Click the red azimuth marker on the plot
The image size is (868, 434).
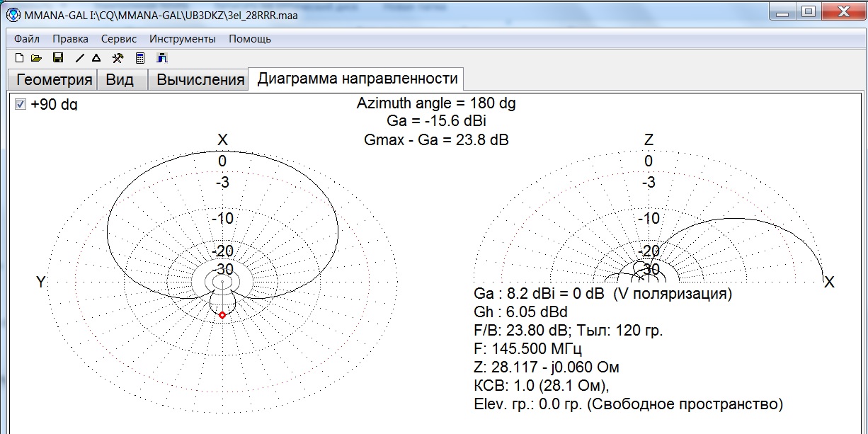point(222,315)
